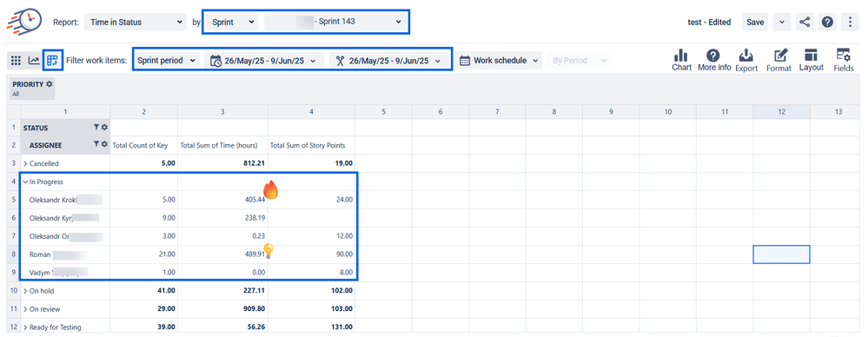Open the Sprint 143 selector dropdown
The image size is (868, 337).
pos(335,22)
